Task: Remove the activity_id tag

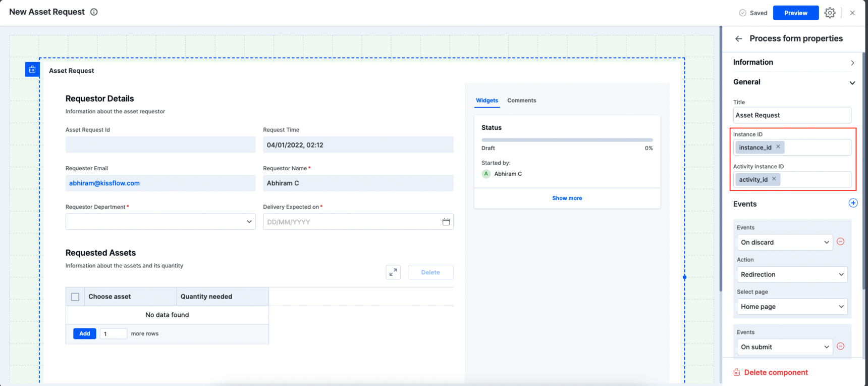Action: pyautogui.click(x=774, y=179)
